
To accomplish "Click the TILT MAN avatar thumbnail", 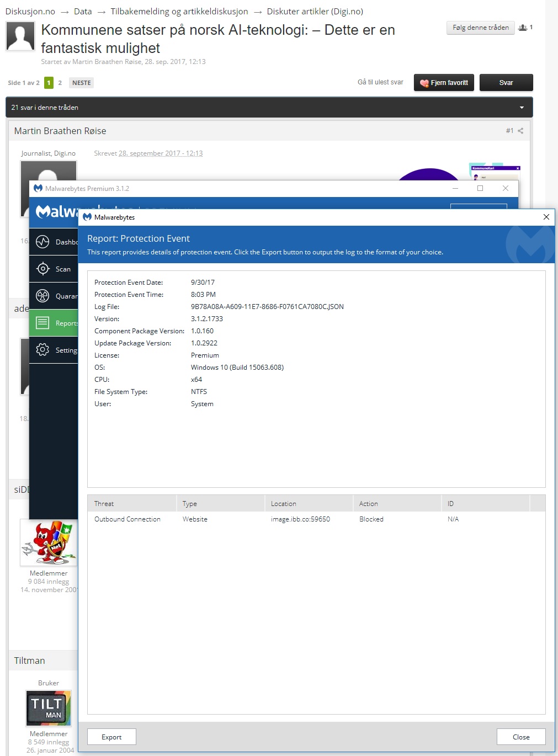I will [x=49, y=708].
